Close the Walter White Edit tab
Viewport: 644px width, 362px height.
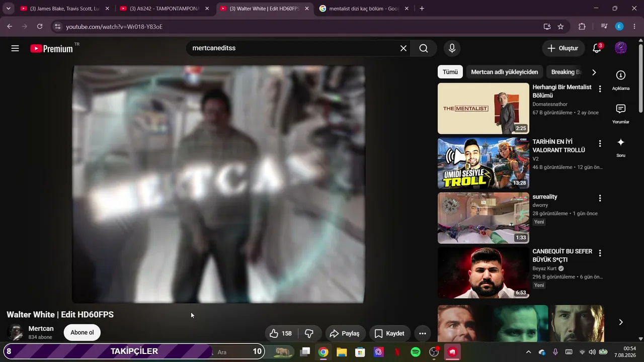pyautogui.click(x=307, y=9)
